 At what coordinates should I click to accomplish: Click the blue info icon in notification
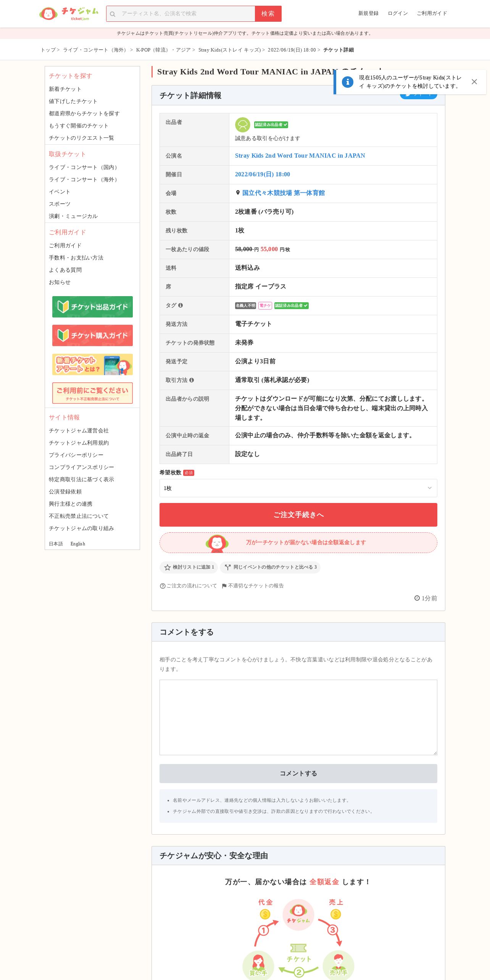347,82
